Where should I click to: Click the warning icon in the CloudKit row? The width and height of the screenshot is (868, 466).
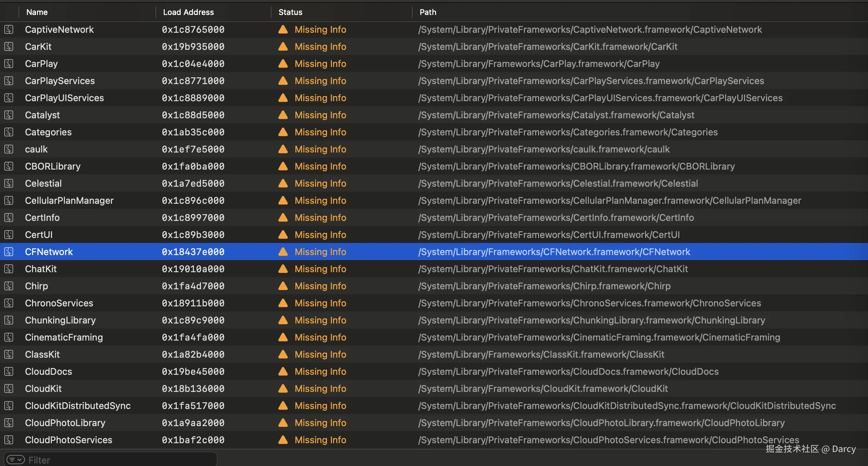point(283,388)
